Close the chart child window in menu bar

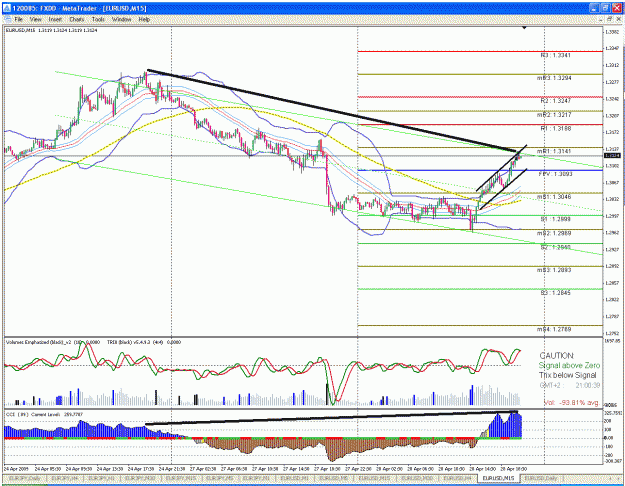(617, 19)
